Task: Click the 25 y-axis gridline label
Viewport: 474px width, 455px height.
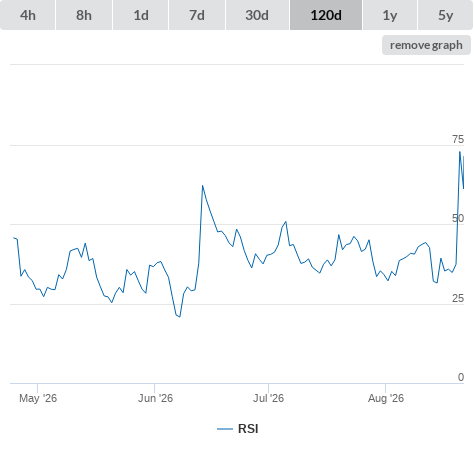Action: [x=458, y=298]
